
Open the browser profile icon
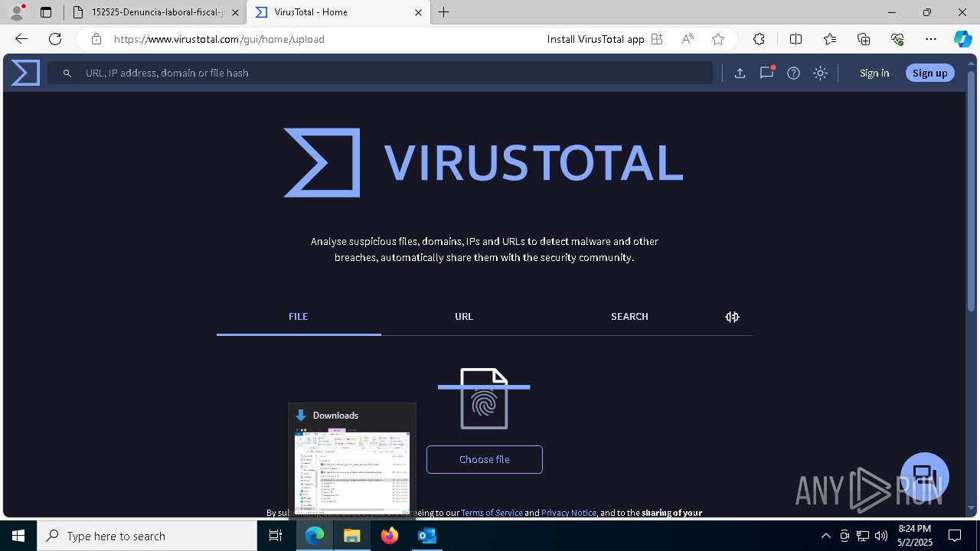point(17,12)
